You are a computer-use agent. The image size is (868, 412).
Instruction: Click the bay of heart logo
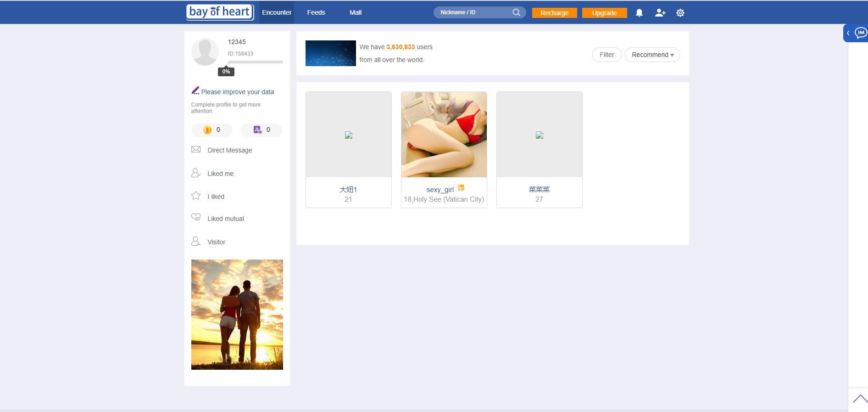220,12
